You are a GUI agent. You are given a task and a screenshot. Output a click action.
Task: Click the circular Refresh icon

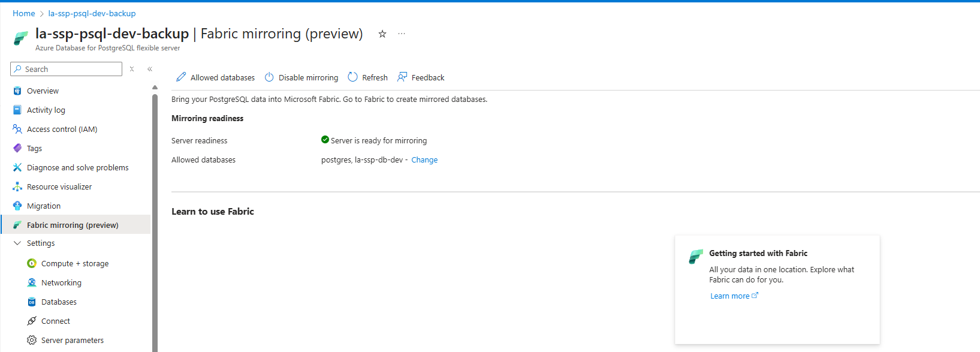352,77
